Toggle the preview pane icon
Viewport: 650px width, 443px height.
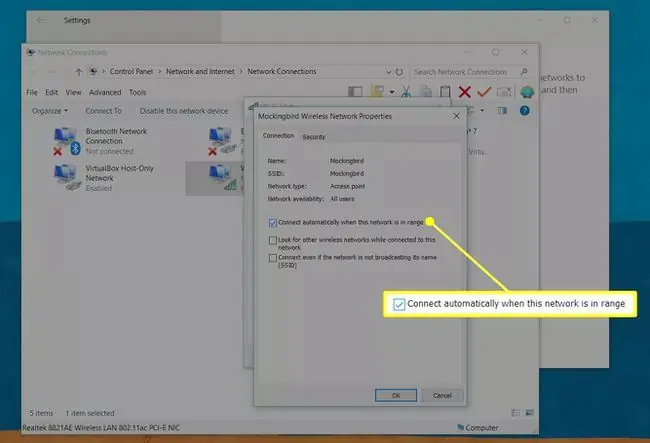coord(502,111)
